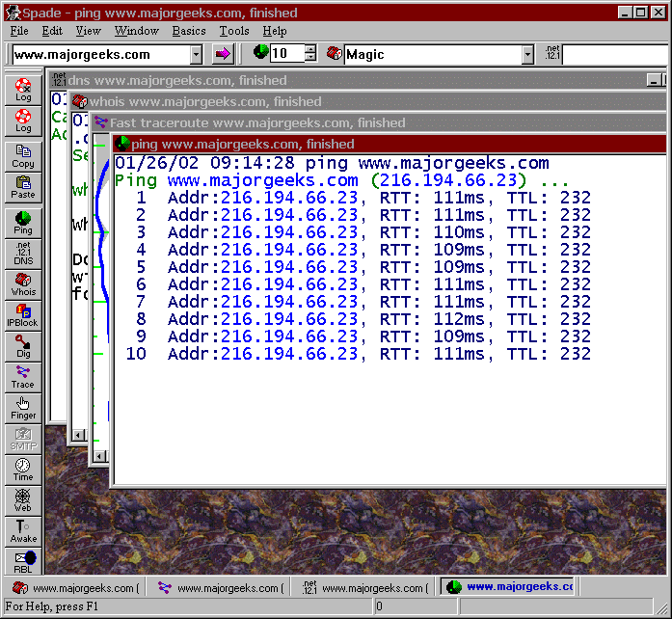Decrease the ping count with down arrow
The image size is (672, 619).
310,58
